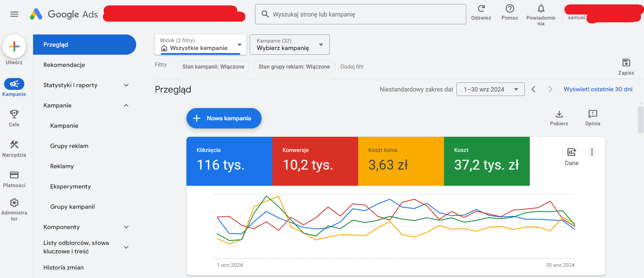
Task: Refresh data with the Odśwież icon
Action: [481, 8]
